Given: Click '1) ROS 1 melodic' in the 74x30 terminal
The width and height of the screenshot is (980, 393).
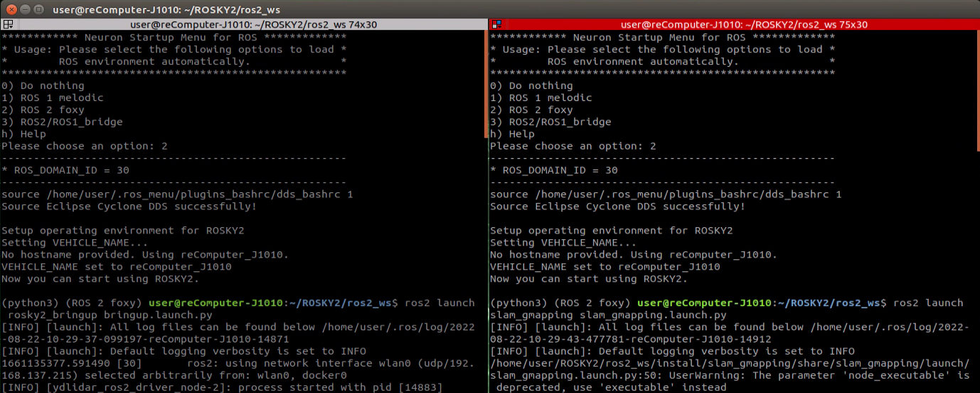Looking at the screenshot, I should coord(53,98).
